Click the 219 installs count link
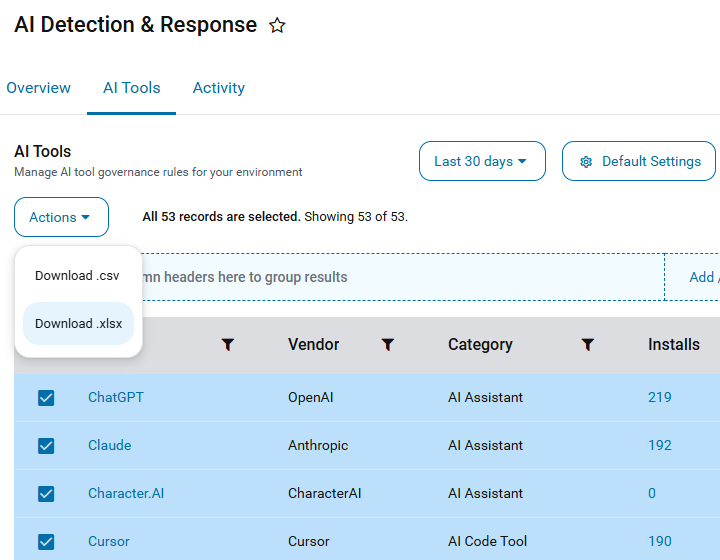The width and height of the screenshot is (720, 560). pos(659,397)
